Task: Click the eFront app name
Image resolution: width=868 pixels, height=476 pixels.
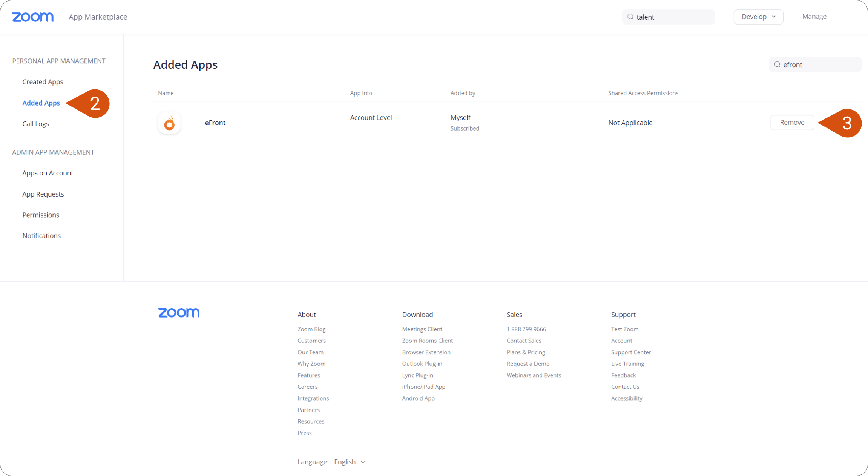Action: (x=215, y=123)
